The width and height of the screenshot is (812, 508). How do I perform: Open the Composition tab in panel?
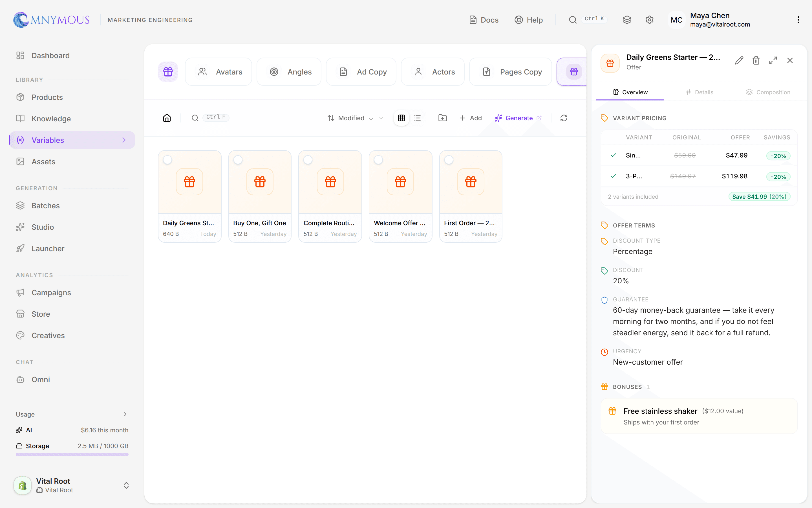point(768,92)
